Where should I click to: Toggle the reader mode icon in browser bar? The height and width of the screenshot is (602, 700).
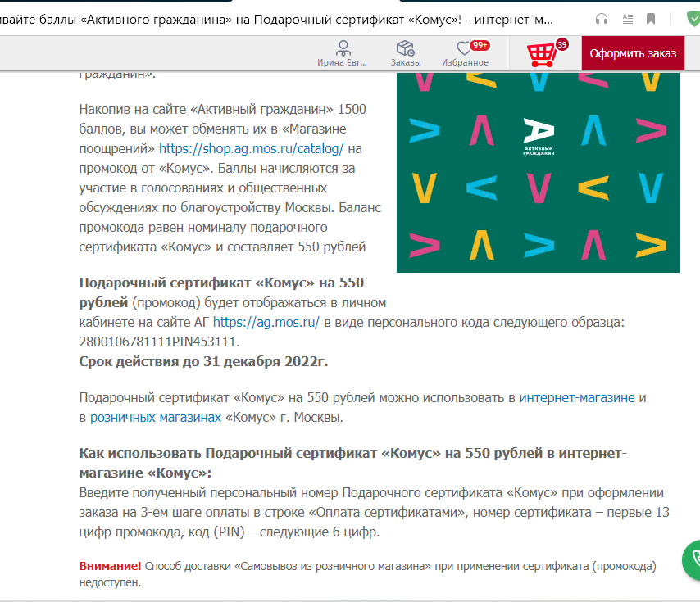[627, 19]
